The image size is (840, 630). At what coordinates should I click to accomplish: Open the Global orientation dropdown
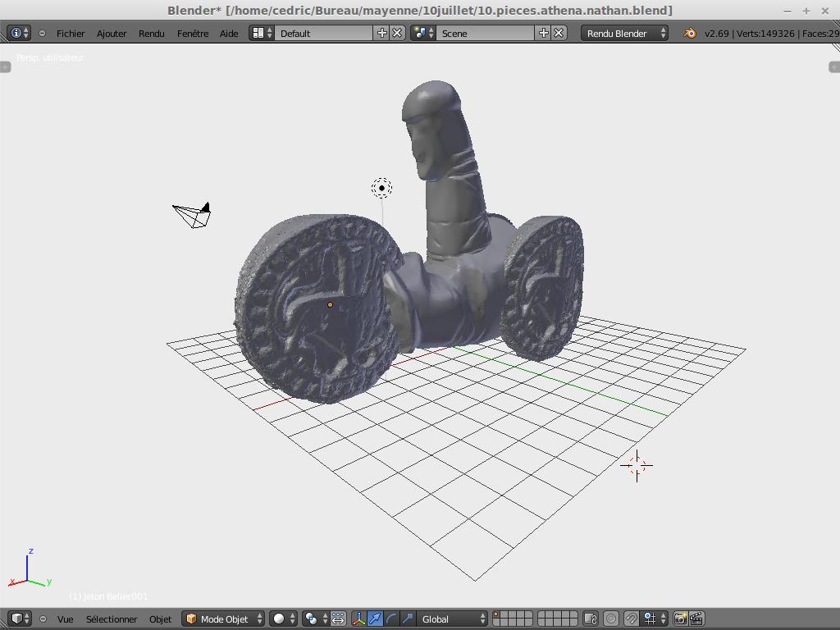tap(453, 619)
